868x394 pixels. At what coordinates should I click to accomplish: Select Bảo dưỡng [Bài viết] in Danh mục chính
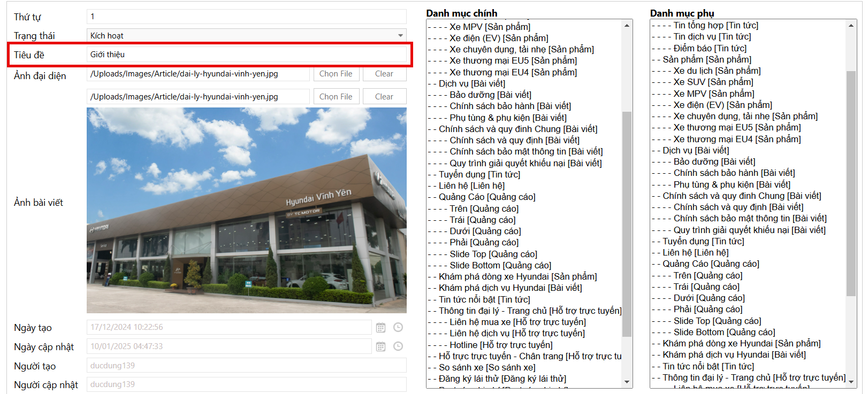coord(490,95)
